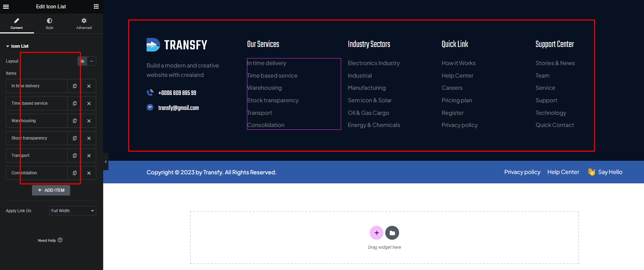Expand the 'Time based service' item row
The width and height of the screenshot is (644, 270).
(36, 103)
